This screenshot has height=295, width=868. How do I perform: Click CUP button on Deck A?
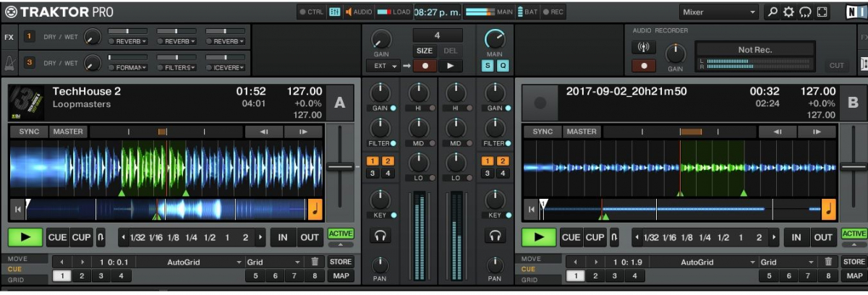click(x=81, y=237)
